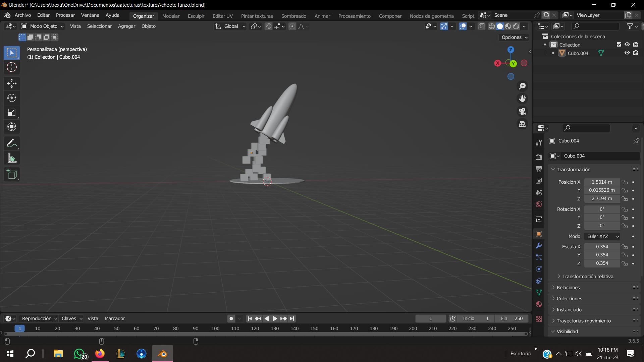Expand Cubo.004 in the outliner
This screenshot has width=644, height=362.
553,53
